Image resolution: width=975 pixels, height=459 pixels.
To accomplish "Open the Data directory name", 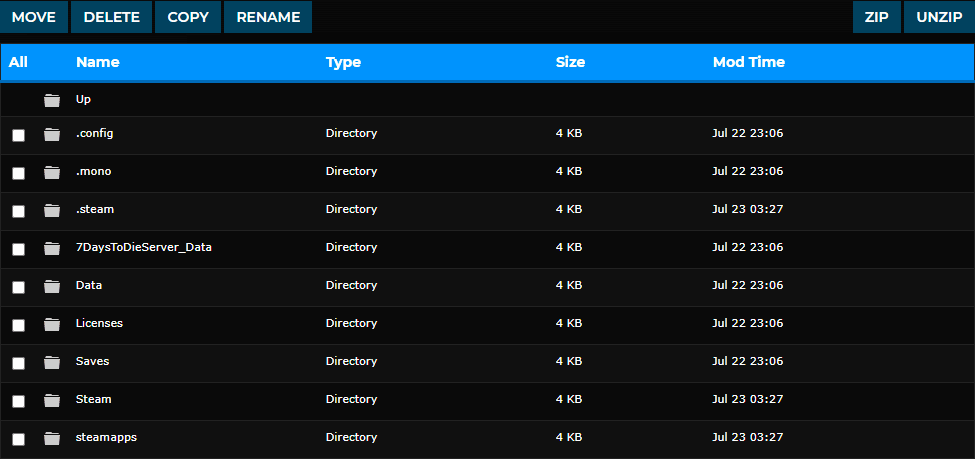I will [x=89, y=285].
